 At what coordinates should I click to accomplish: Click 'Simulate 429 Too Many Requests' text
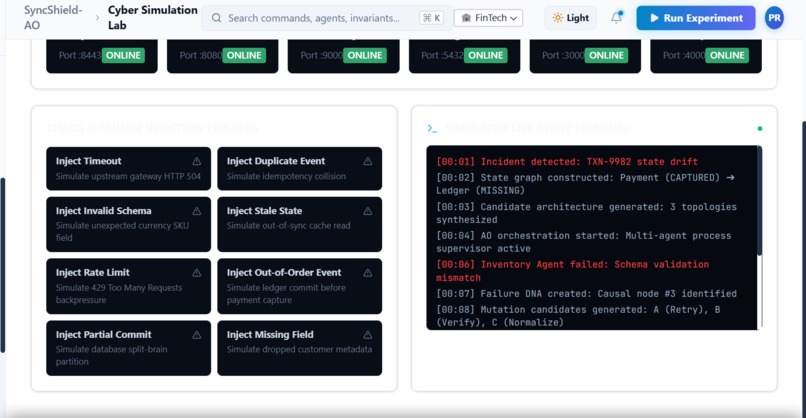pos(119,287)
